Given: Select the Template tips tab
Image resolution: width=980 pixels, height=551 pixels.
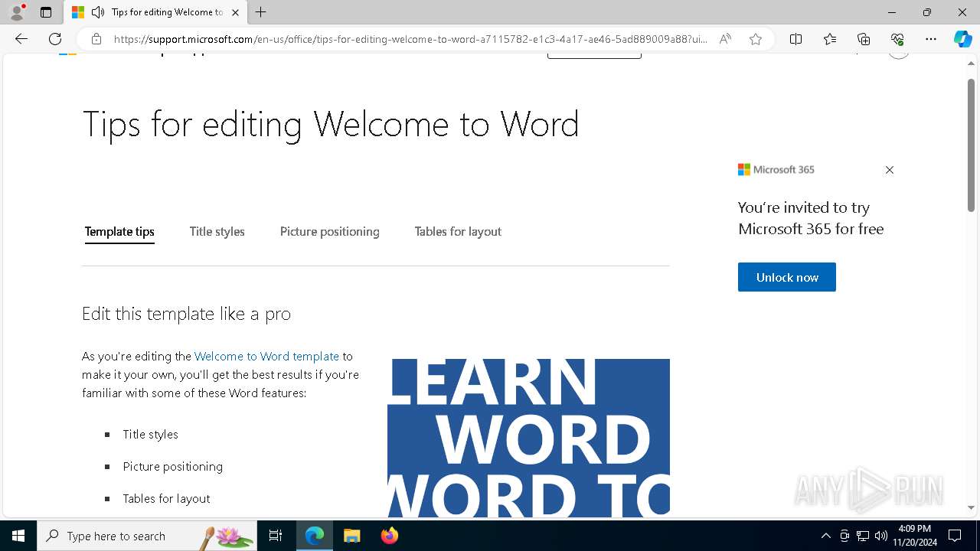Looking at the screenshot, I should [119, 232].
